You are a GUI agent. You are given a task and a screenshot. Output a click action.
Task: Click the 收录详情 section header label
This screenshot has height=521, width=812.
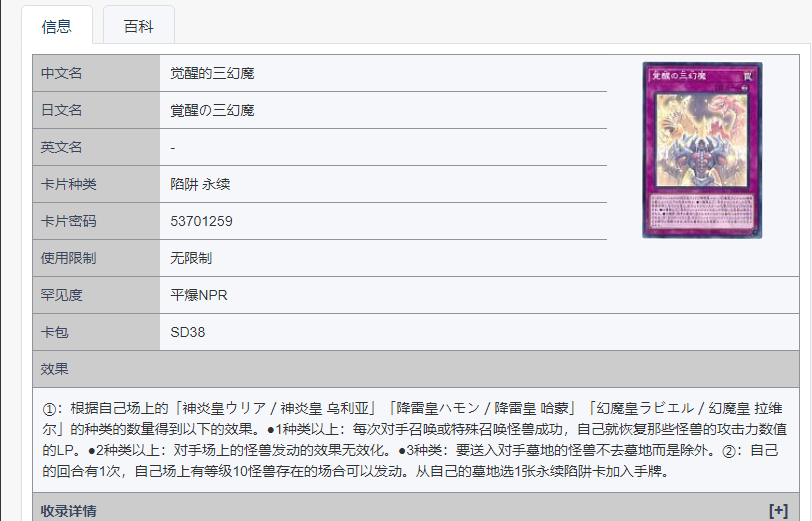[68, 511]
